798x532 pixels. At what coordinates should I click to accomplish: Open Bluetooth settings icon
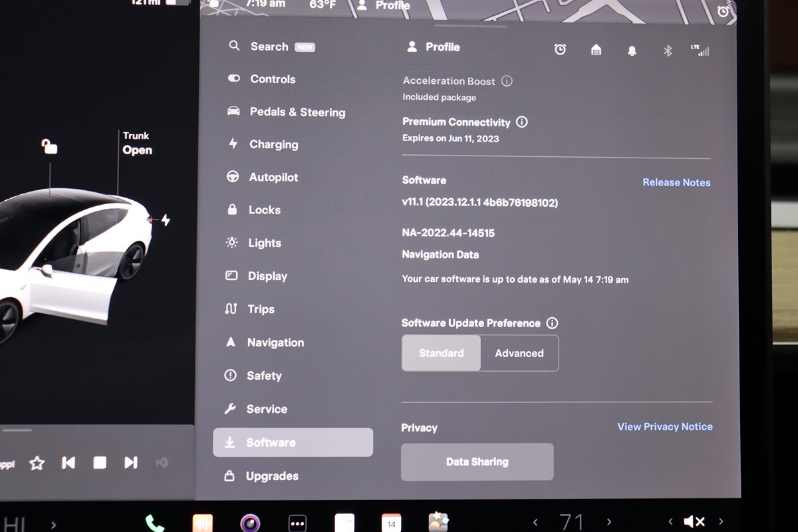668,51
